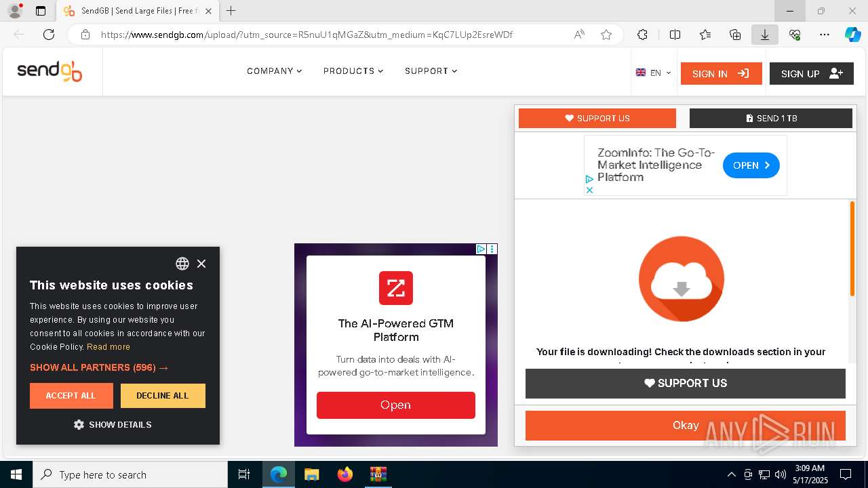Expand the SUPPORT menu
868x488 pixels.
431,71
